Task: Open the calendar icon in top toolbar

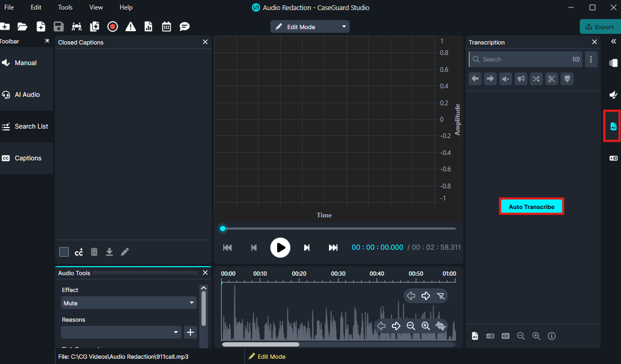Action: tap(167, 26)
